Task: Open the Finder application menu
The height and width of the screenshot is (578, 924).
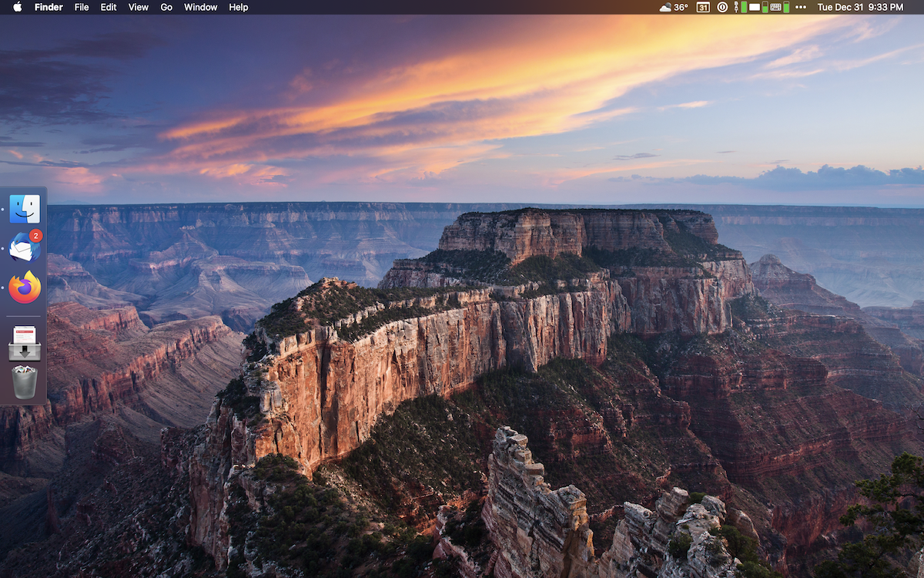Action: point(49,7)
